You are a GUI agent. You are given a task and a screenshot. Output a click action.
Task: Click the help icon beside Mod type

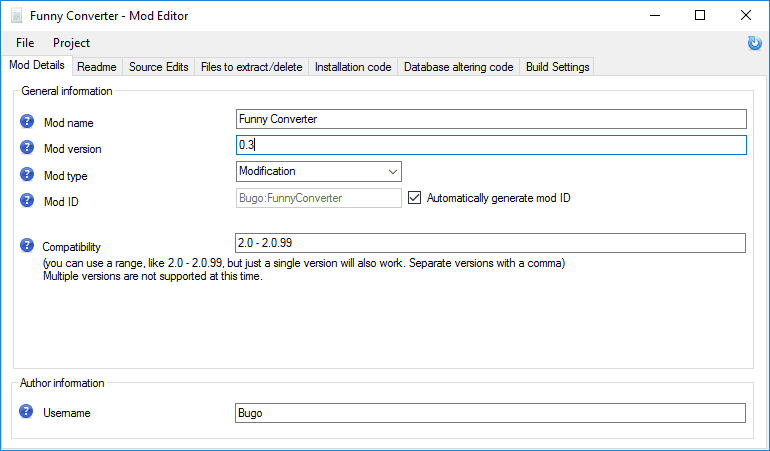[x=27, y=174]
